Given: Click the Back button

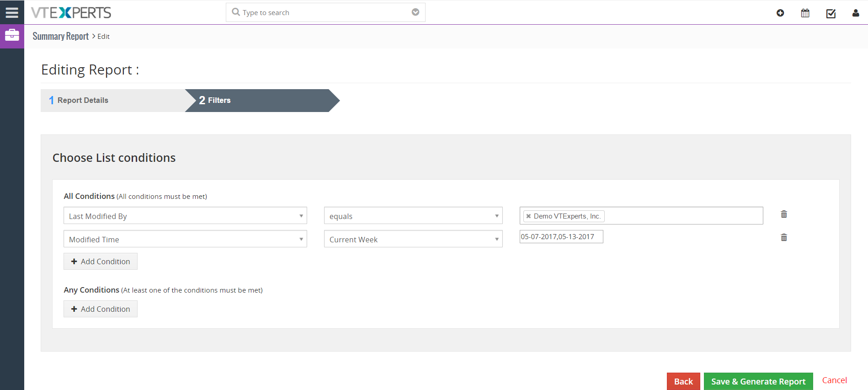Looking at the screenshot, I should [683, 381].
